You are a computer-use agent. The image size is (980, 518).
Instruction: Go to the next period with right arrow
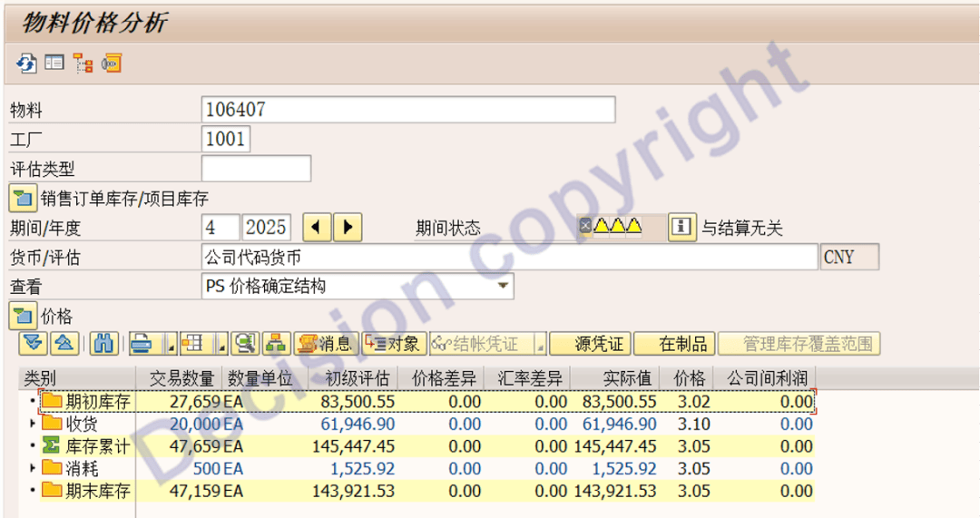pyautogui.click(x=348, y=228)
